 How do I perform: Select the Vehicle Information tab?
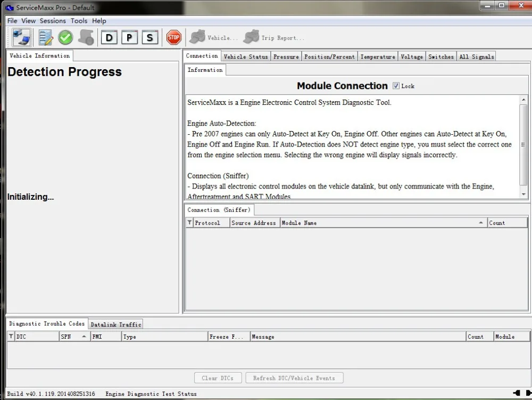40,56
